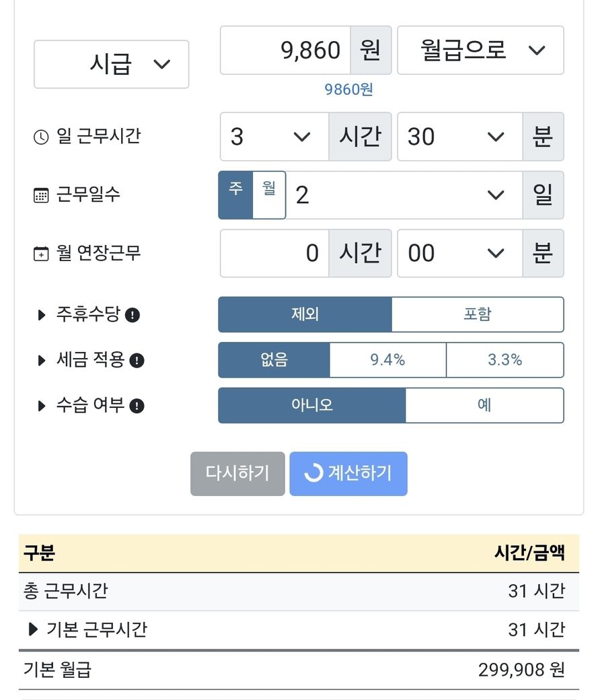This screenshot has height=700, width=598.
Task: Click the 9,860 wage input field
Action: tap(285, 50)
